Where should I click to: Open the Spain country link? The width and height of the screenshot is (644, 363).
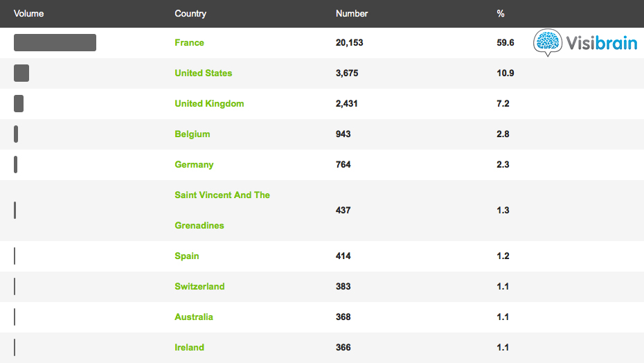tap(186, 256)
